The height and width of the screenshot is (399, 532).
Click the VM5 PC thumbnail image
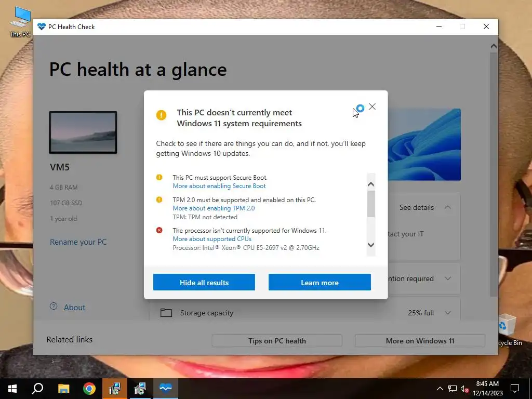(x=83, y=132)
